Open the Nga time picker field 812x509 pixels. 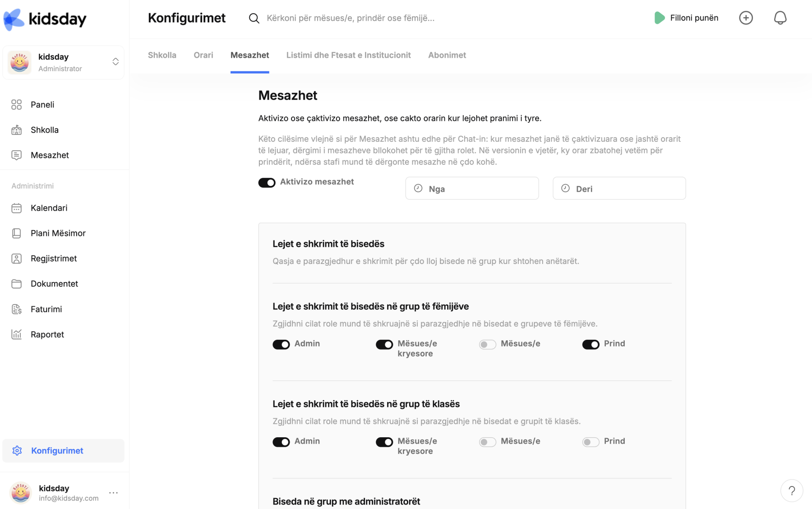click(x=472, y=188)
